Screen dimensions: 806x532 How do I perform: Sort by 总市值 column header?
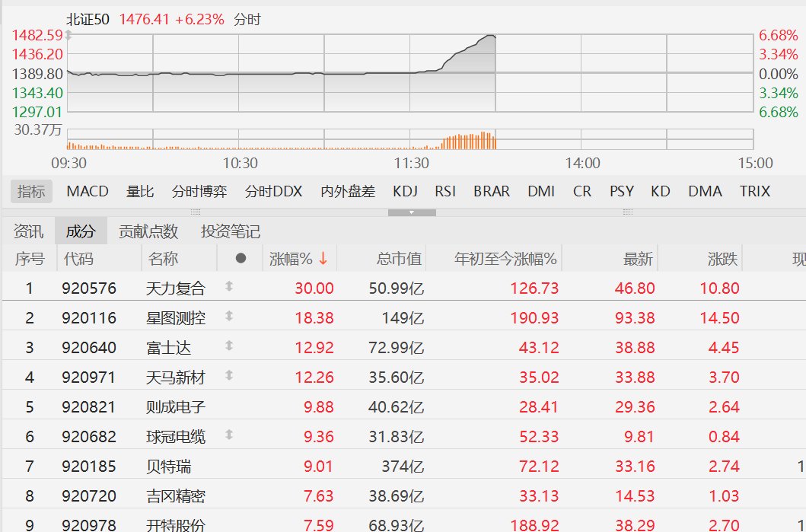[x=398, y=259]
